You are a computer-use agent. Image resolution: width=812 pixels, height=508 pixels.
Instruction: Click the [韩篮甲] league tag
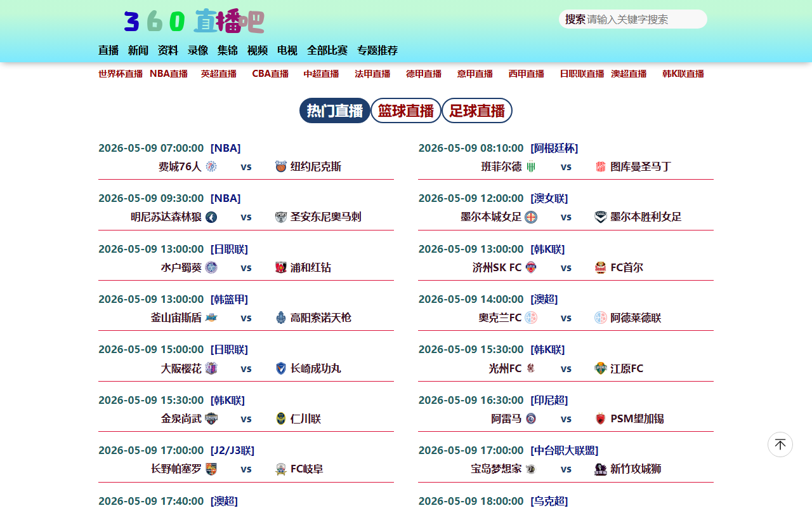(230, 299)
